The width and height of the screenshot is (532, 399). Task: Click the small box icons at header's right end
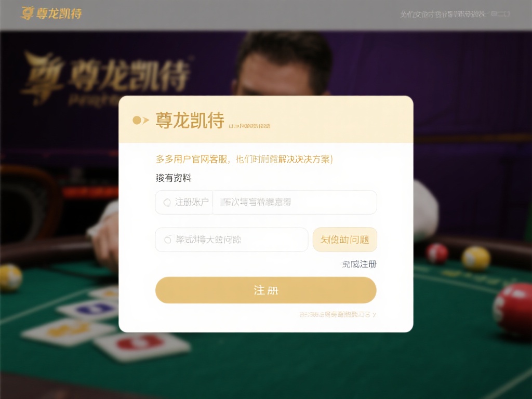[500, 14]
